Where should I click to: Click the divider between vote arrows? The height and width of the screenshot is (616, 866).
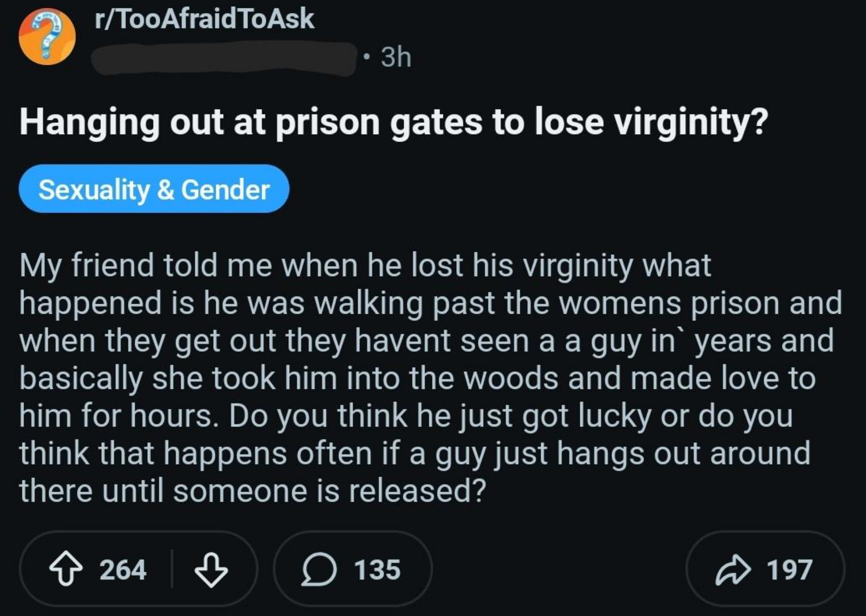tap(172, 569)
